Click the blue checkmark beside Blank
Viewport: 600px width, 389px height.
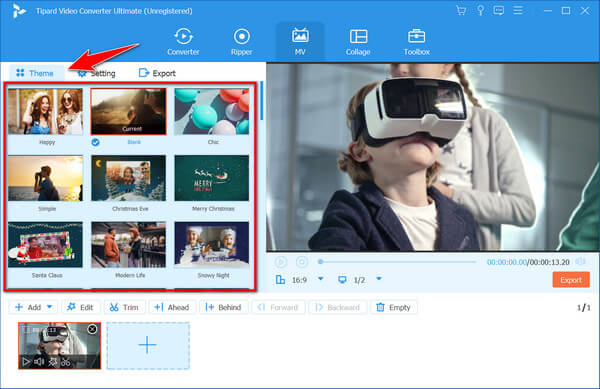click(x=95, y=142)
